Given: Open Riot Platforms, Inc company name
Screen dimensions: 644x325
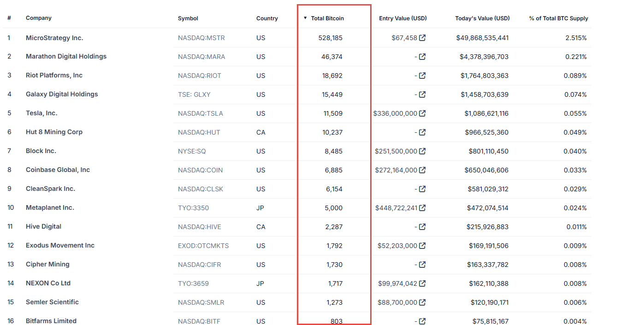Looking at the screenshot, I should 54,75.
